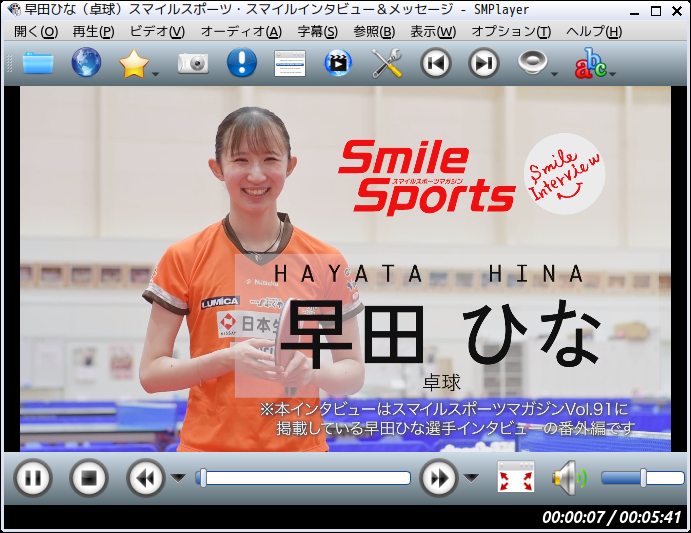
Task: Click the playback seek bar
Action: coord(303,478)
